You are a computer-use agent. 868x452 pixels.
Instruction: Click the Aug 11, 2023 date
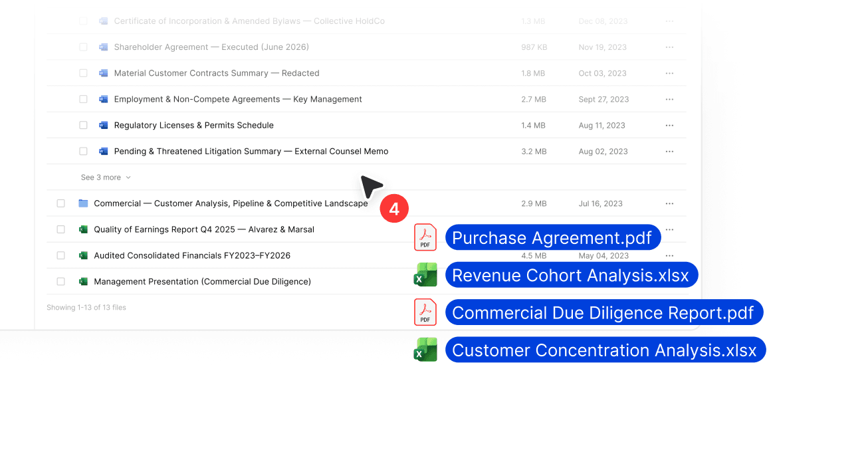(x=601, y=125)
